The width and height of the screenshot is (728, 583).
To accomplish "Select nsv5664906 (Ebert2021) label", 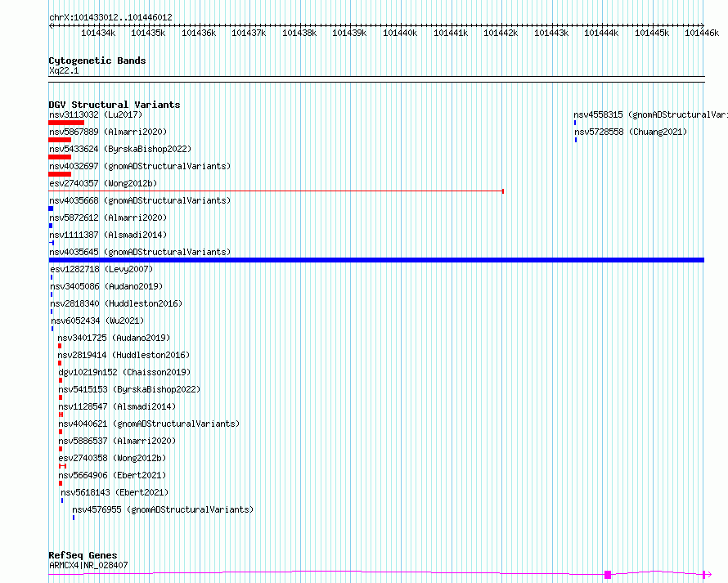I will (x=112, y=475).
